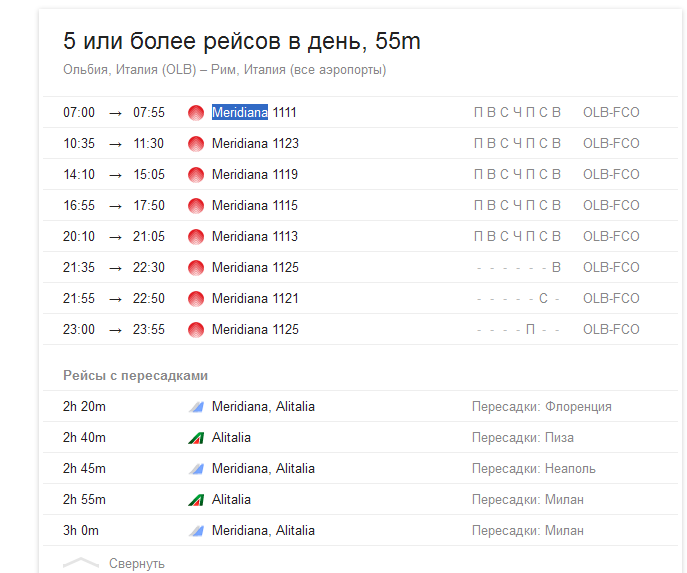Viewport: 687px width, 573px height.
Task: Select the highlighted Meridiana 1111 flight name
Action: pyautogui.click(x=254, y=113)
